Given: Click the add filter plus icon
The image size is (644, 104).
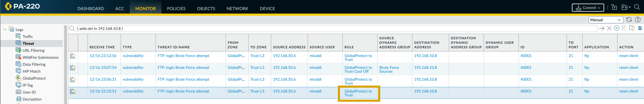Looking at the screenshot, I should point(616,28).
